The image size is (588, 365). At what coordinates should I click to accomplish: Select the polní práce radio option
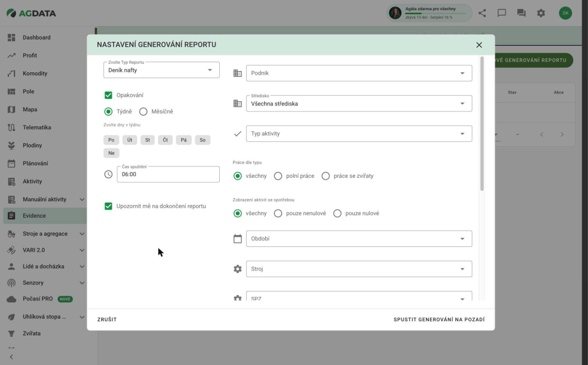(278, 176)
